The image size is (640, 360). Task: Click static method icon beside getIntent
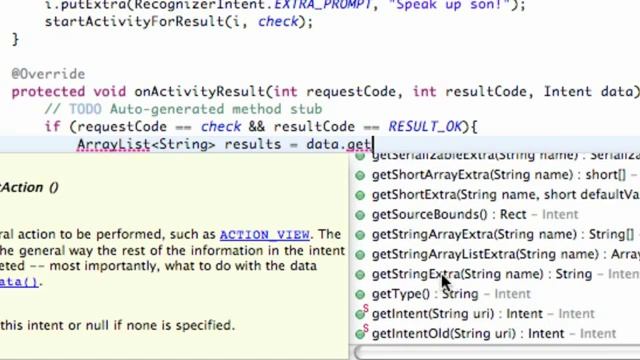[x=361, y=313]
